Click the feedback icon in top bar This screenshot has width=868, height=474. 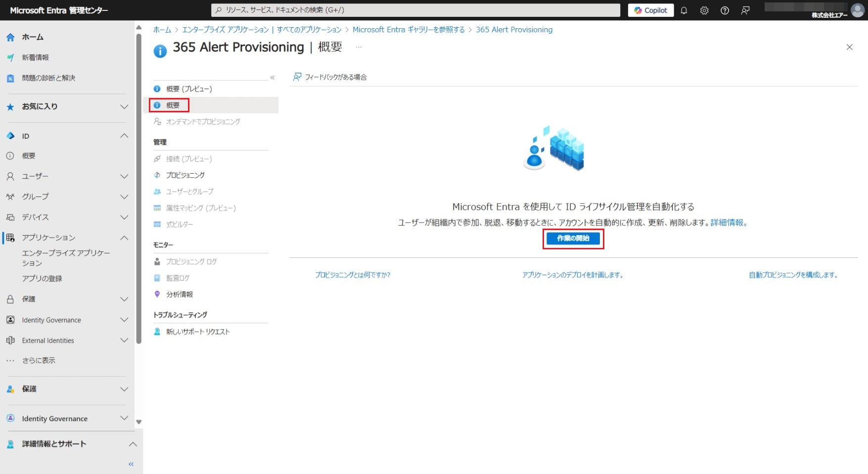(x=745, y=10)
